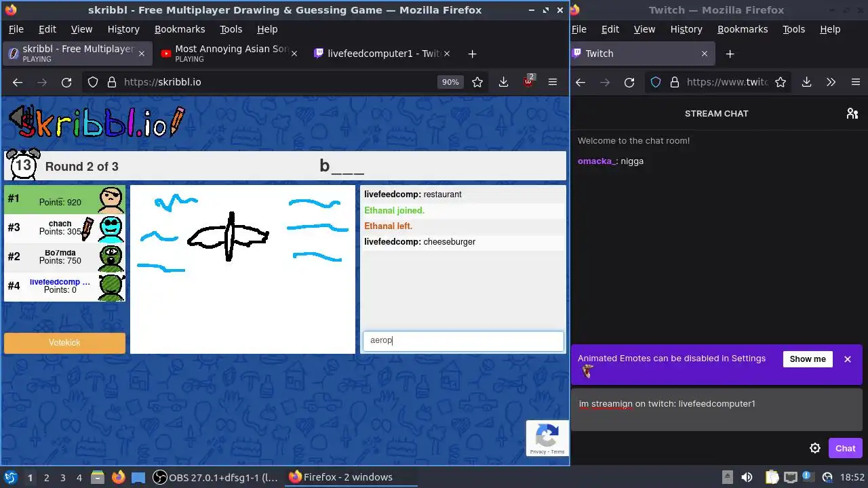Open a new tab in the Twitch window
The height and width of the screenshot is (488, 868).
pyautogui.click(x=730, y=54)
